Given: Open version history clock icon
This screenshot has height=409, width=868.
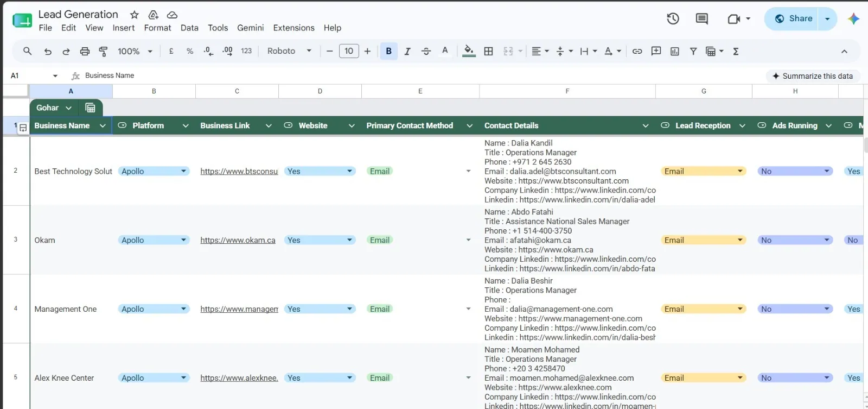Looking at the screenshot, I should [x=673, y=18].
